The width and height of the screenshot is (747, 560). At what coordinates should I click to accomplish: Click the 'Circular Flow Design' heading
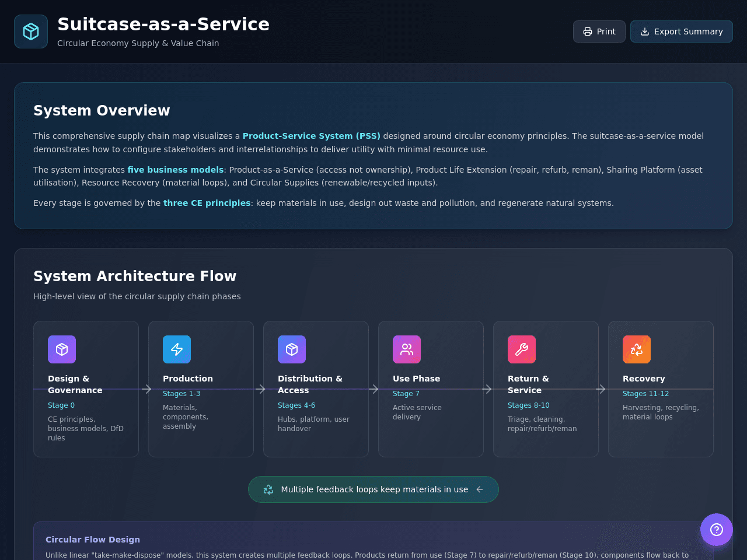[x=93, y=540]
